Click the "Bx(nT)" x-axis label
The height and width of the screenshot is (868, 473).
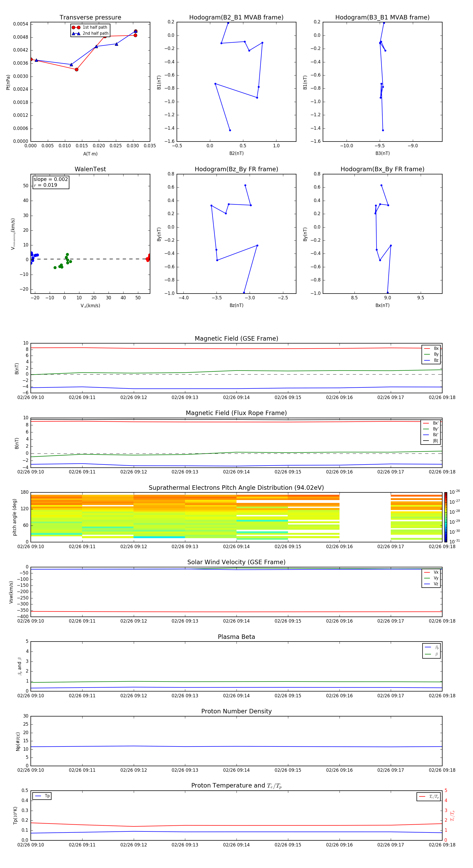(382, 305)
